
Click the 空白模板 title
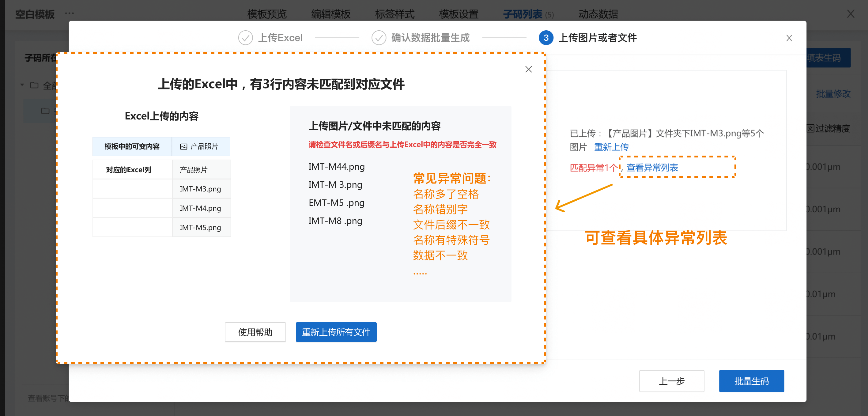click(35, 14)
